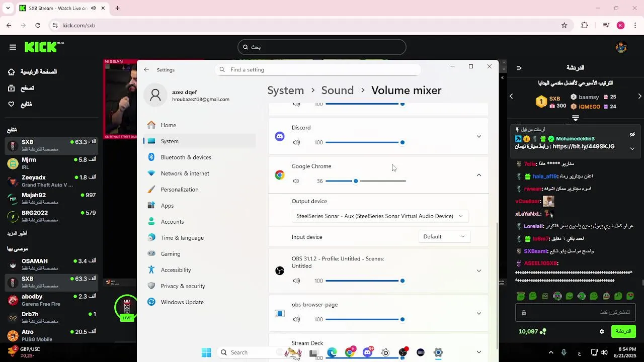Click the Accessibility figure icon
Viewport: 644px width, 362px height.
151,270
